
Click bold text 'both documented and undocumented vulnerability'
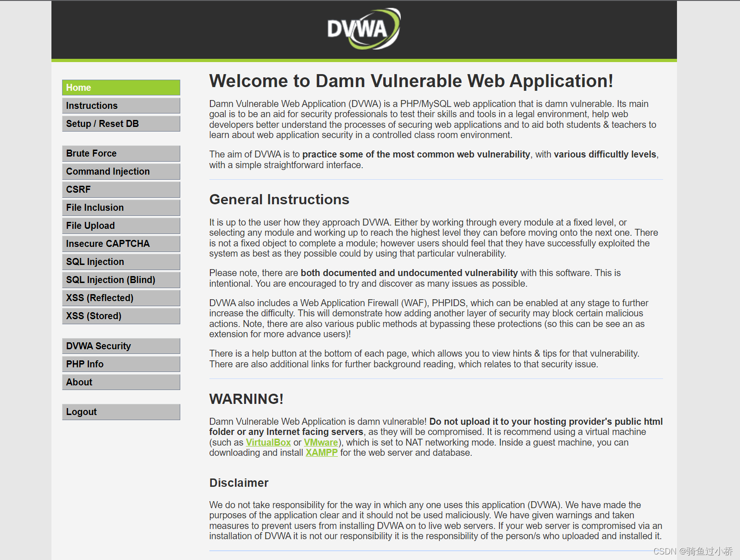pos(409,273)
